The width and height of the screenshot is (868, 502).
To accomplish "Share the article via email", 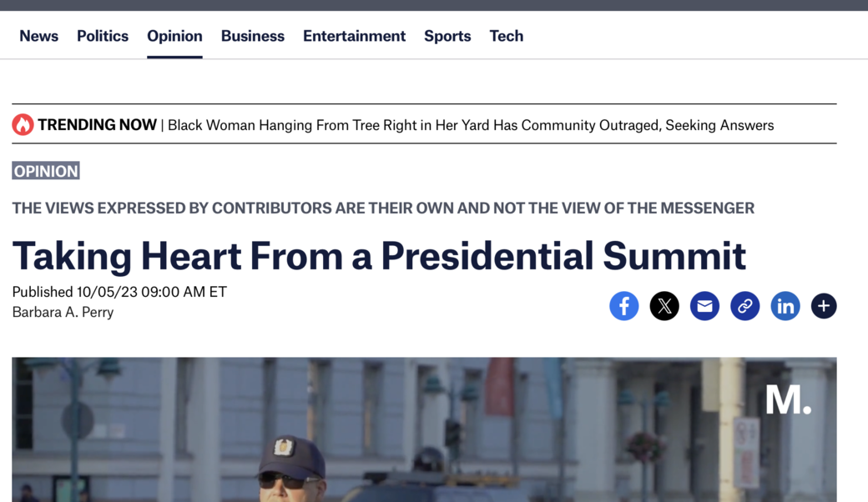I will pyautogui.click(x=704, y=306).
